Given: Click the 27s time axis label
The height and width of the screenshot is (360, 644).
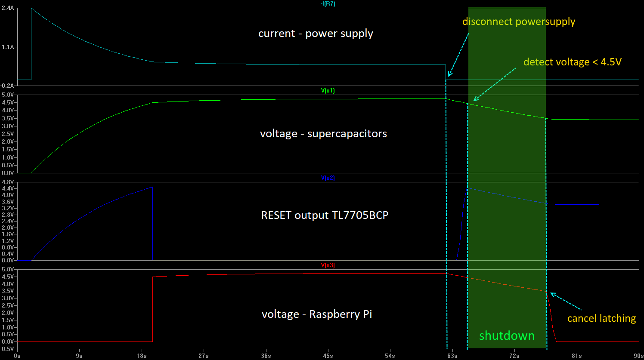Looking at the screenshot, I should pyautogui.click(x=204, y=356).
